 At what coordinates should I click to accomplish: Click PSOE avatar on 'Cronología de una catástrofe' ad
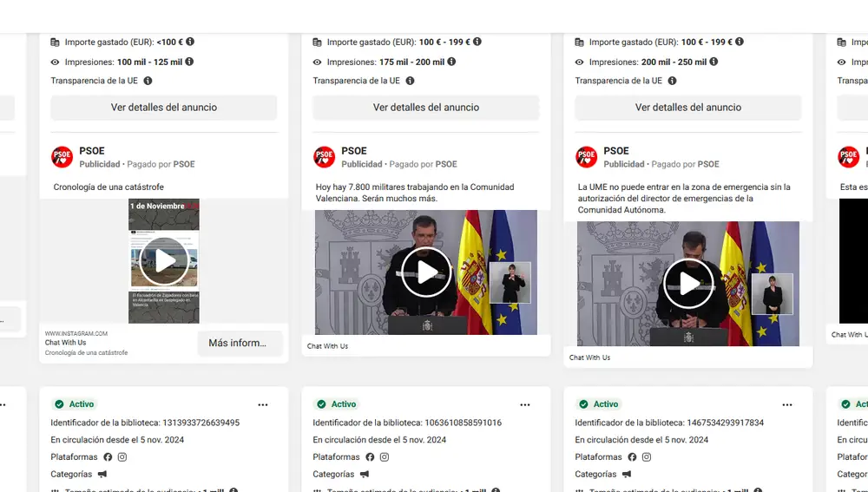(x=62, y=157)
